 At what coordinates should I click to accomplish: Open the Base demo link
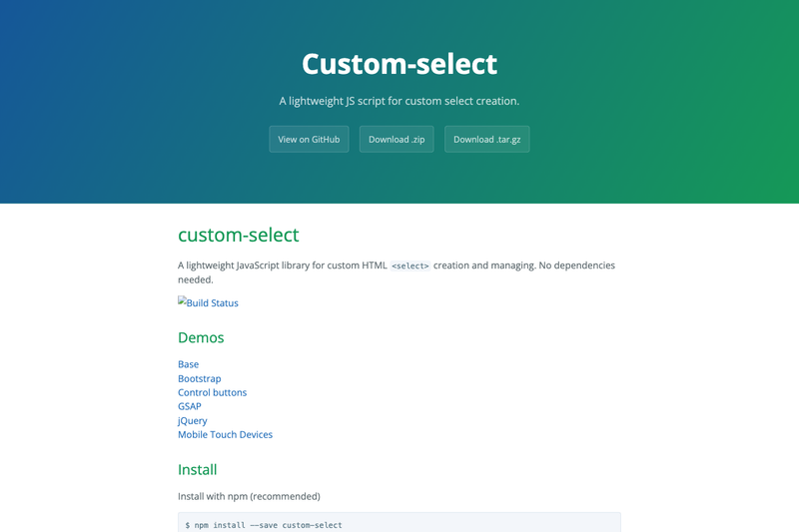click(x=188, y=364)
